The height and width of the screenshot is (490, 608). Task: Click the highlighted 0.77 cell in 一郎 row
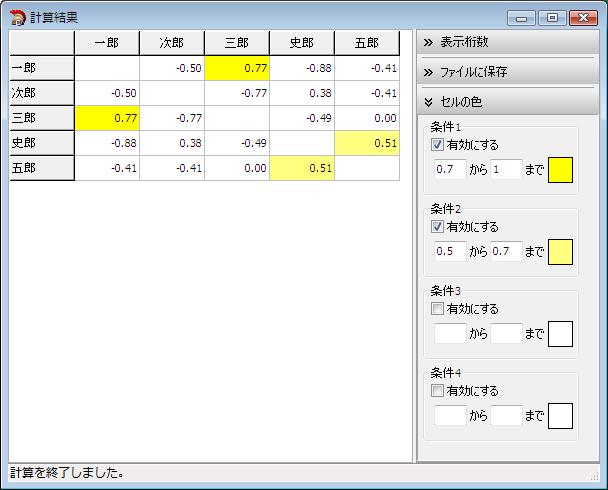click(x=237, y=67)
